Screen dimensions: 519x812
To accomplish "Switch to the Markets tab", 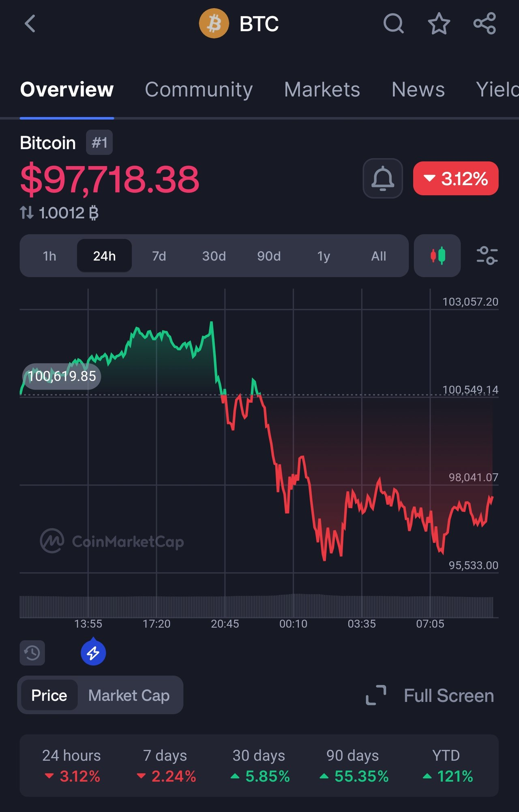I will (322, 89).
